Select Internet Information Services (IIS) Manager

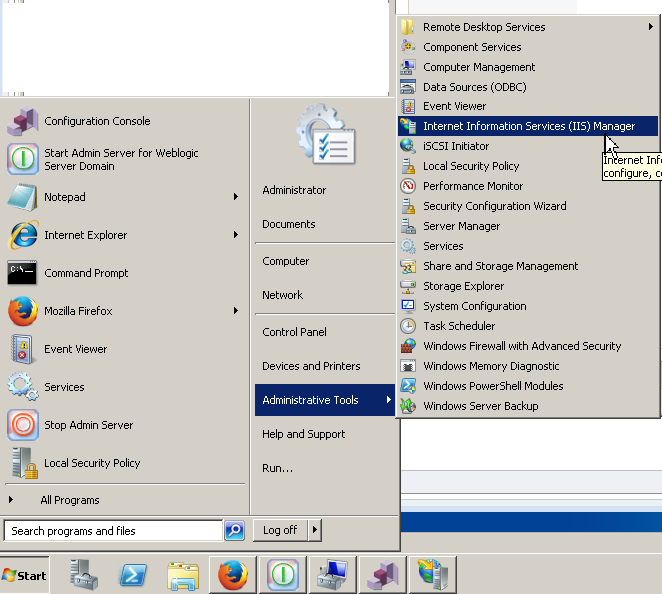(x=528, y=126)
